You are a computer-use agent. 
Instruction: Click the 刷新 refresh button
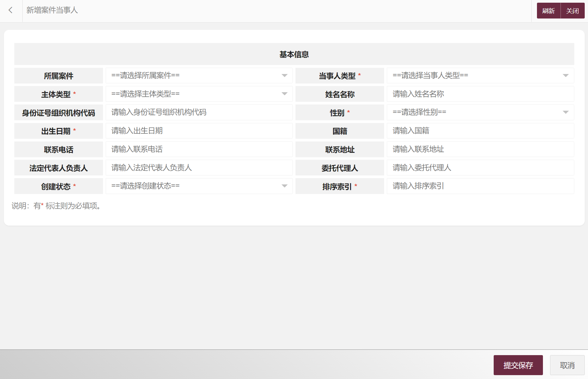pyautogui.click(x=548, y=11)
